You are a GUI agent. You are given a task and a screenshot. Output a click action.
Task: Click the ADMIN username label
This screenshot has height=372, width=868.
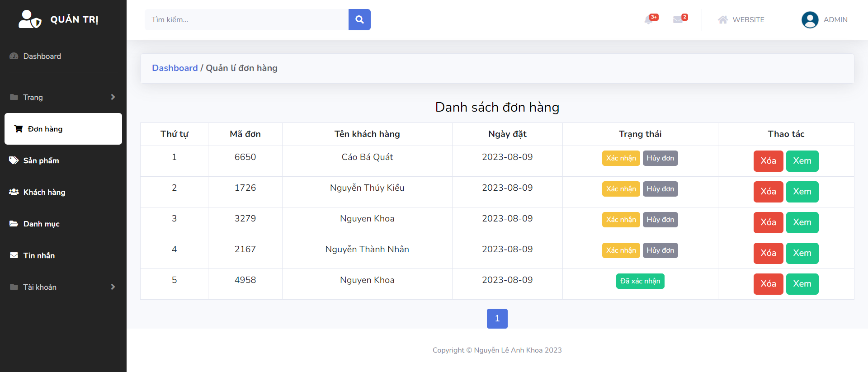click(835, 19)
